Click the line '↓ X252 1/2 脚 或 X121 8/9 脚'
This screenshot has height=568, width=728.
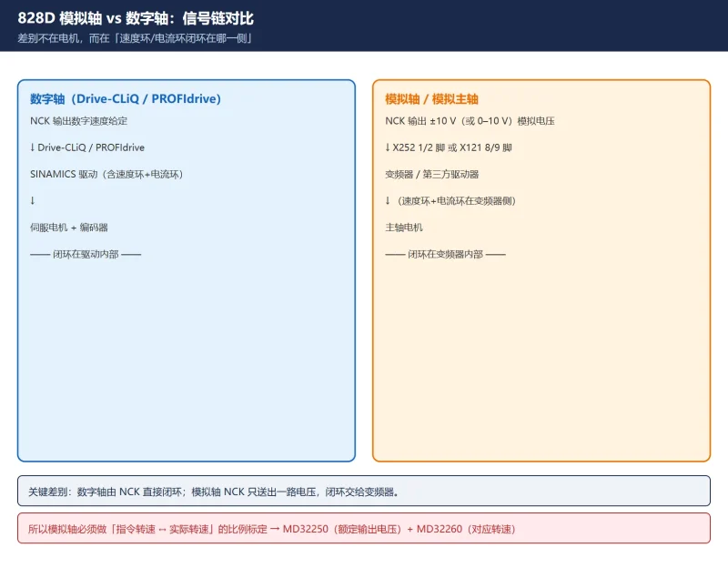point(449,147)
